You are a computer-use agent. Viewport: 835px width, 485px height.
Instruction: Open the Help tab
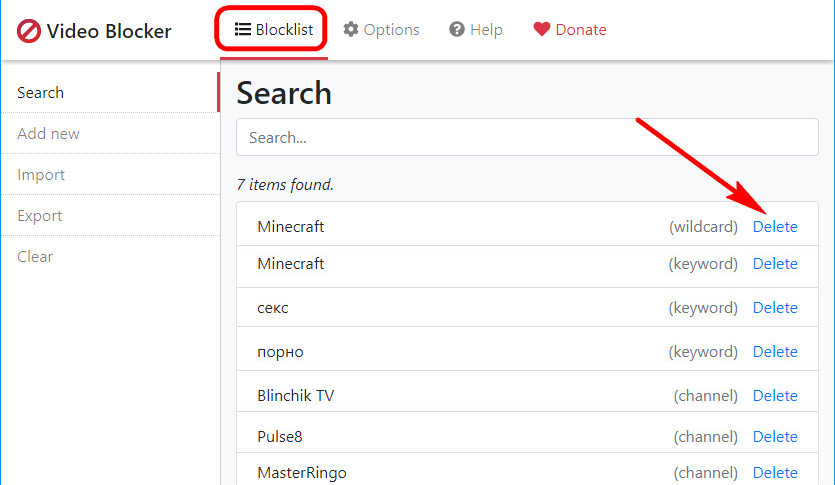coord(476,29)
